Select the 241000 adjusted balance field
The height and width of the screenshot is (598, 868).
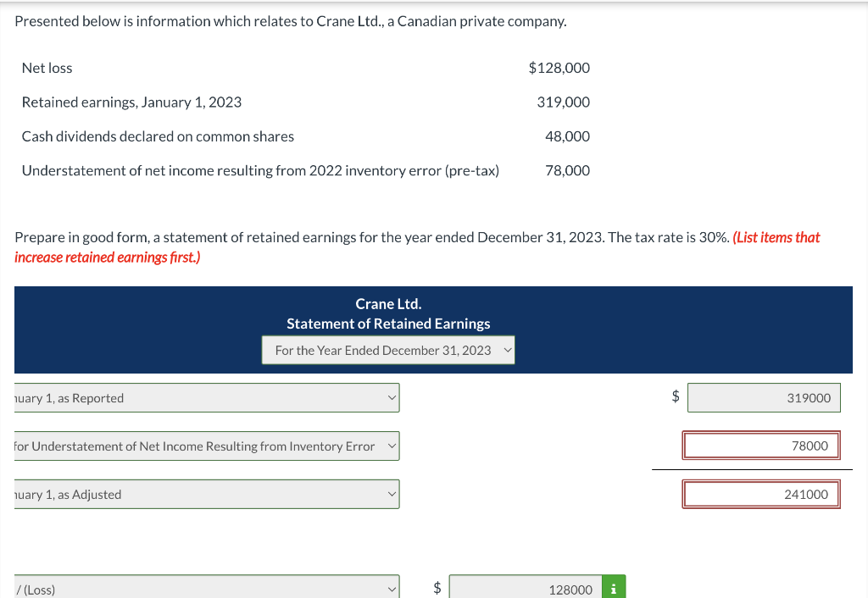[760, 494]
